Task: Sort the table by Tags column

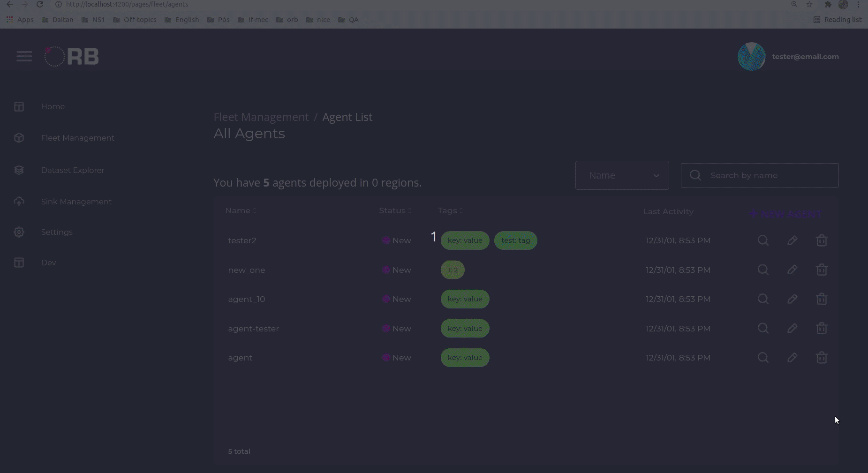Action: click(449, 210)
